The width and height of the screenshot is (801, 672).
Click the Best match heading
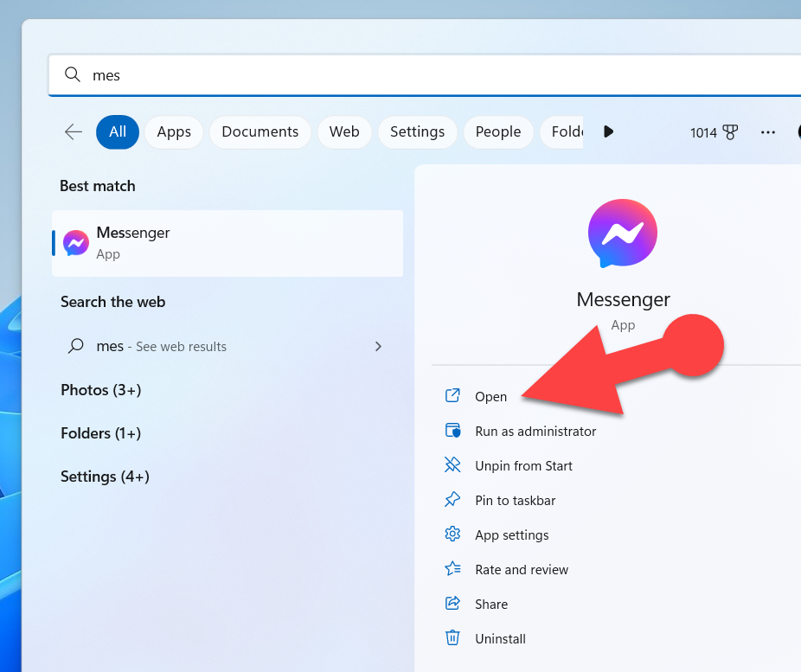[98, 186]
